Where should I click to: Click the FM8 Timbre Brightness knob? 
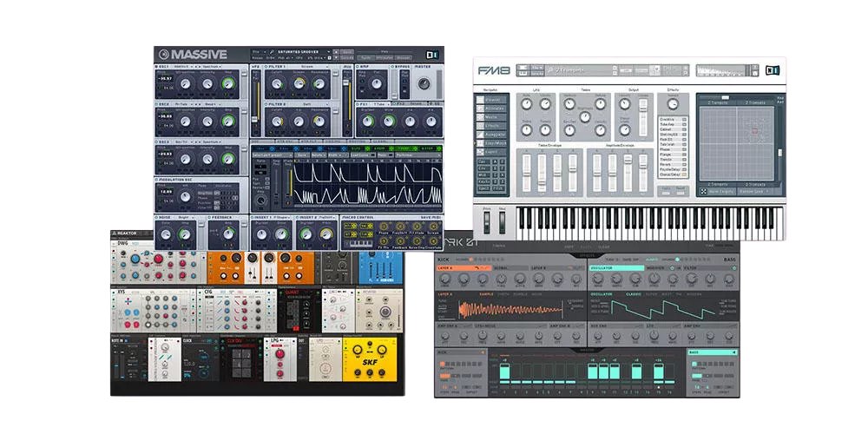[x=584, y=117]
